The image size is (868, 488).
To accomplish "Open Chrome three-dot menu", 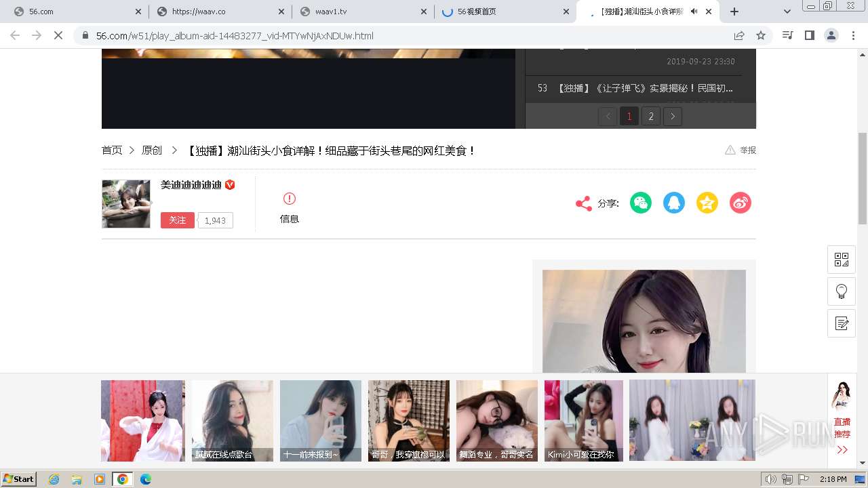I will tap(853, 35).
